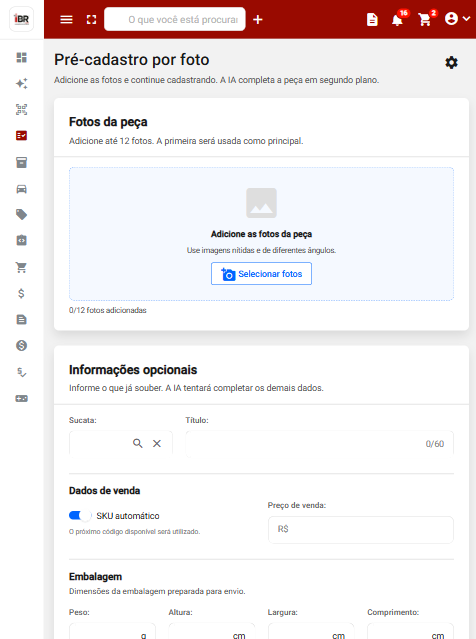Click 'Adicione as fotos da peça' text
Viewport: 476px width, 639px height.
point(261,234)
